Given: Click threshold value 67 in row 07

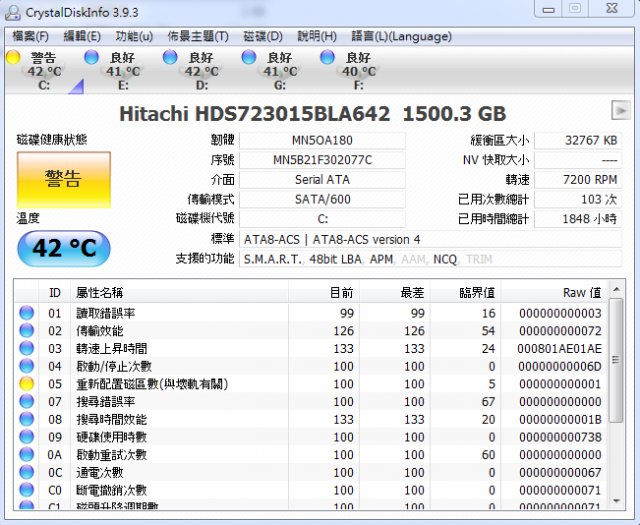Looking at the screenshot, I should (488, 402).
